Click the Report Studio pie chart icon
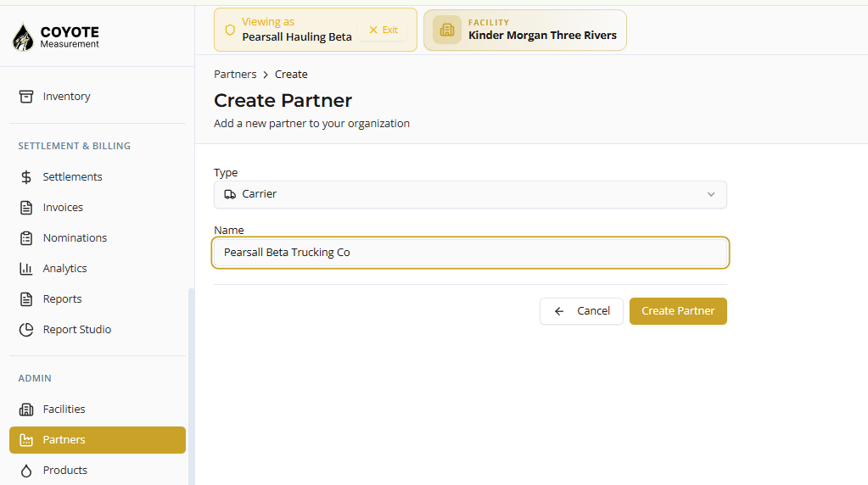868x485 pixels. click(26, 330)
